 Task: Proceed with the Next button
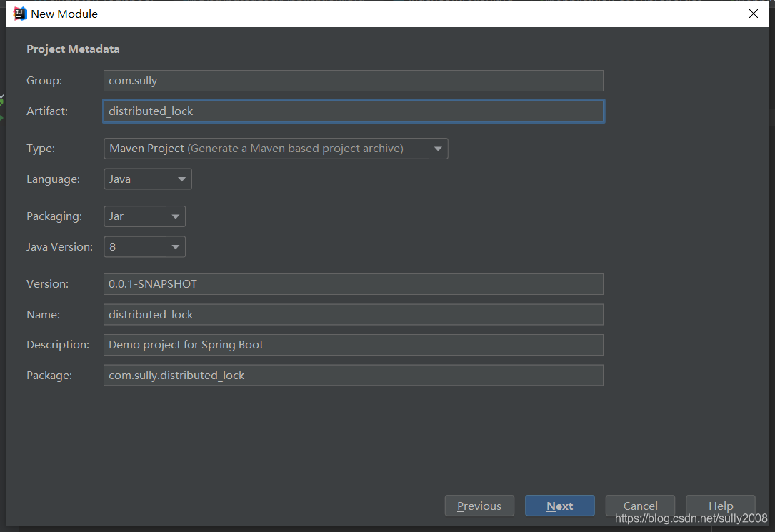point(560,506)
